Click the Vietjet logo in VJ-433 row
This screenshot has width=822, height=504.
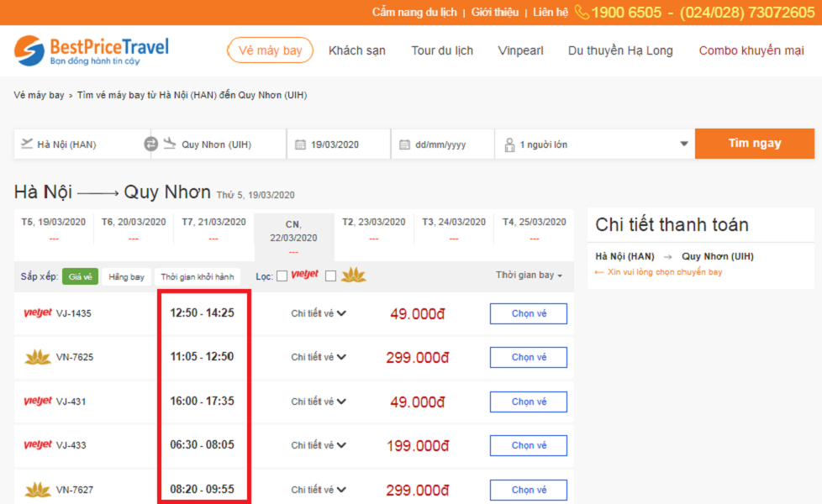38,445
